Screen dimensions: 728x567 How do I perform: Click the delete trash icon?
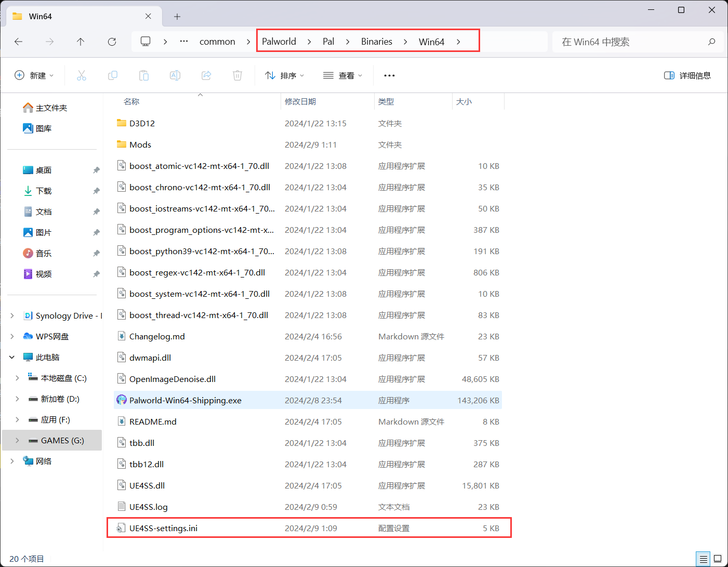click(x=237, y=75)
